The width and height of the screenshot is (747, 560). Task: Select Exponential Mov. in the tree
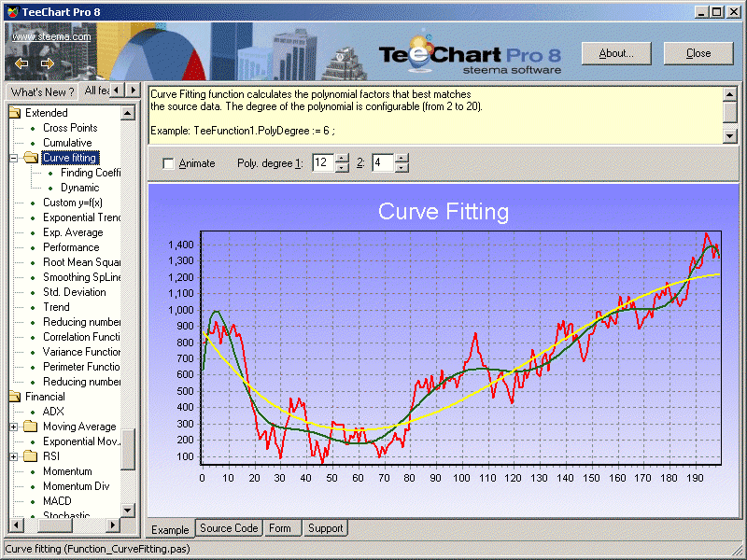coord(81,441)
